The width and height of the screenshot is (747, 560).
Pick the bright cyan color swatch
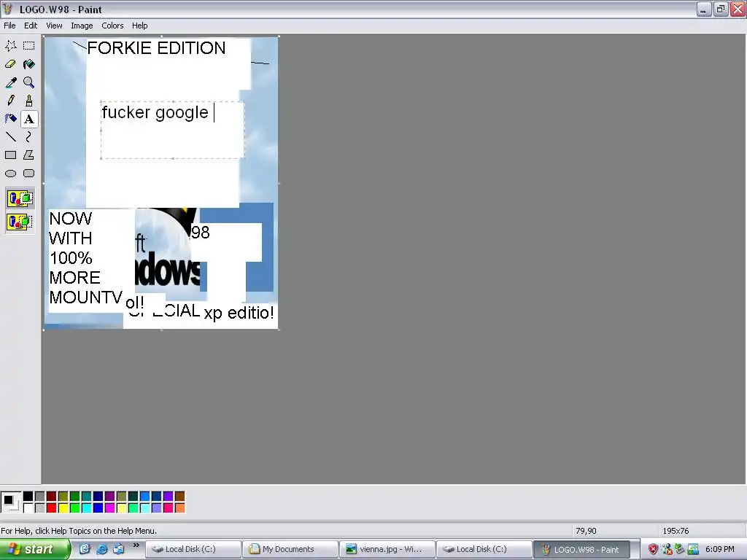(x=87, y=508)
